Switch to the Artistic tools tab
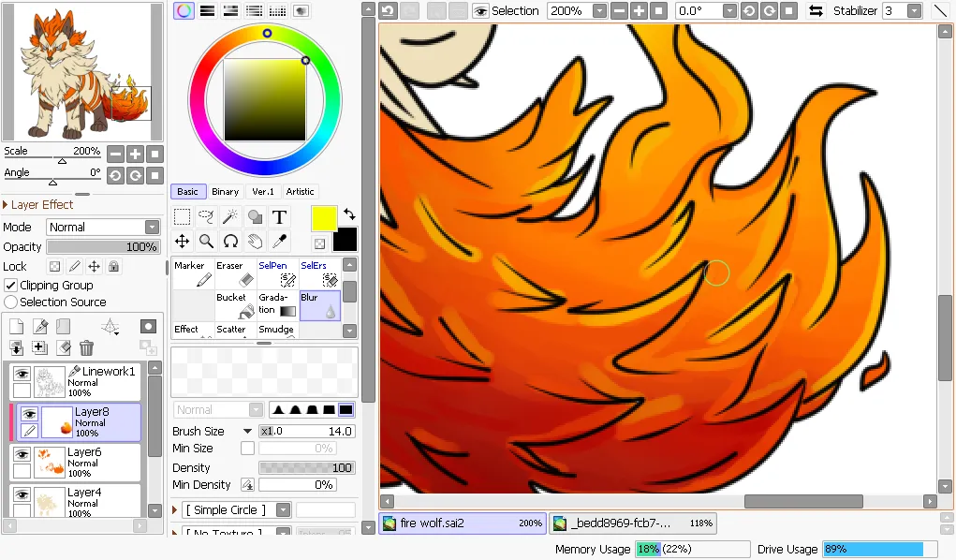The image size is (956, 560). click(300, 192)
